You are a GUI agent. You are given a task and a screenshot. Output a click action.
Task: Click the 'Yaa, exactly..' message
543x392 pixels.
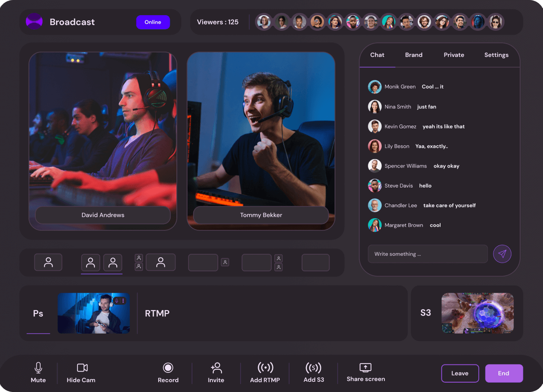point(432,146)
